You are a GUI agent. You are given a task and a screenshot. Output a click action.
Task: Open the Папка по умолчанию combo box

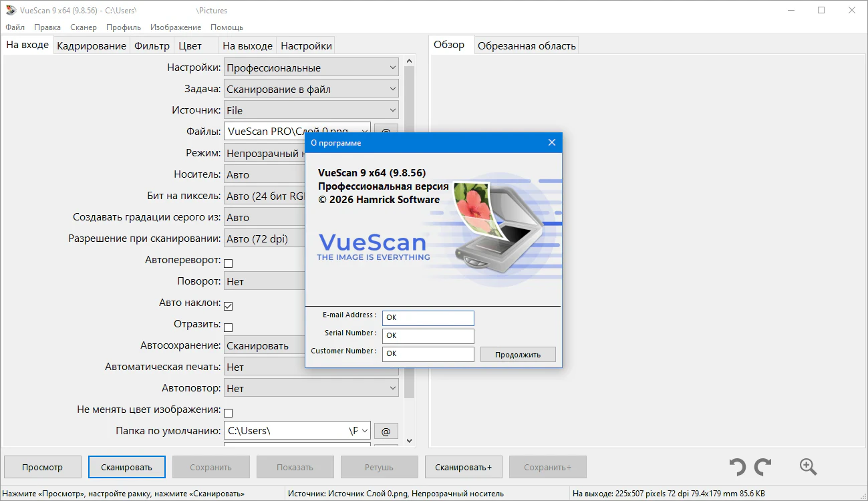click(x=297, y=431)
